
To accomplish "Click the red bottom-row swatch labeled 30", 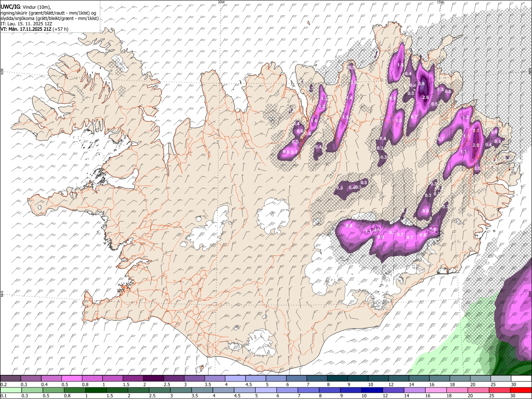I will click(x=521, y=390).
